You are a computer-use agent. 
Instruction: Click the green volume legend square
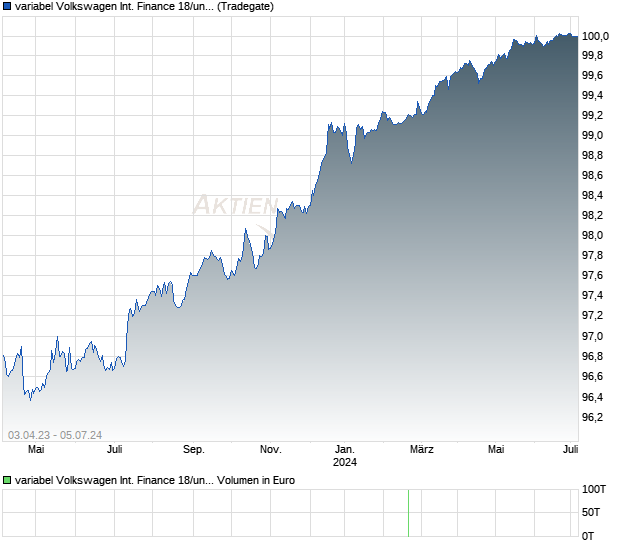click(x=7, y=480)
